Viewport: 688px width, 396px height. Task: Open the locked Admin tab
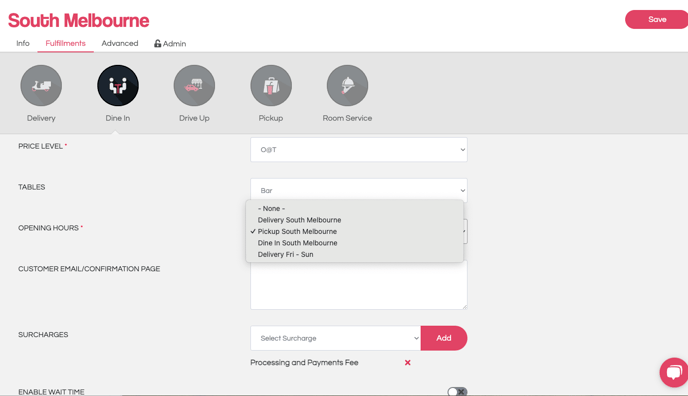click(170, 43)
